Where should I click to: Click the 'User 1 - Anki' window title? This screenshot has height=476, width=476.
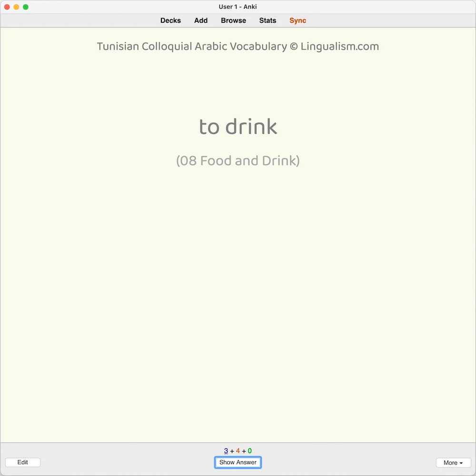238,7
